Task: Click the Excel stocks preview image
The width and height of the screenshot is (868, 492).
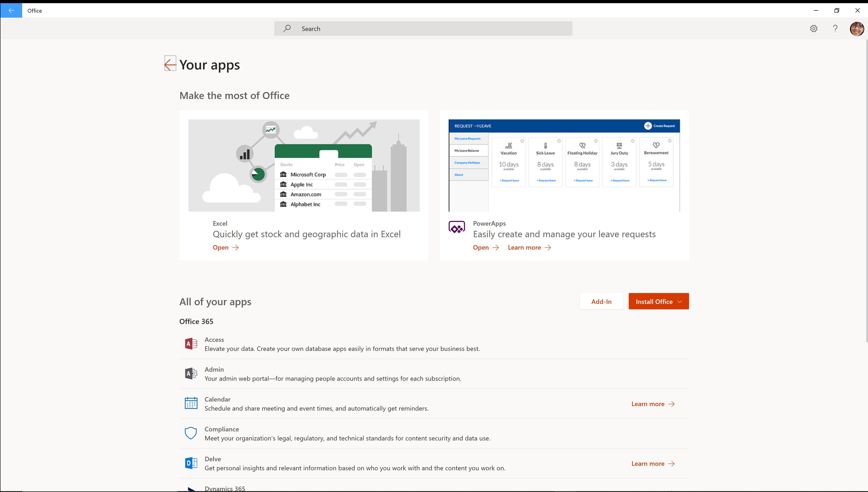Action: pyautogui.click(x=304, y=165)
